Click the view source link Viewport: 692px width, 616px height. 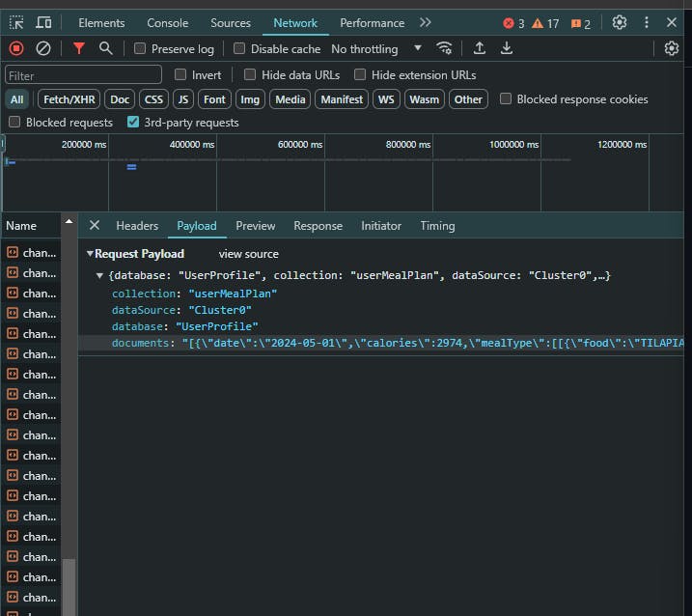(248, 254)
